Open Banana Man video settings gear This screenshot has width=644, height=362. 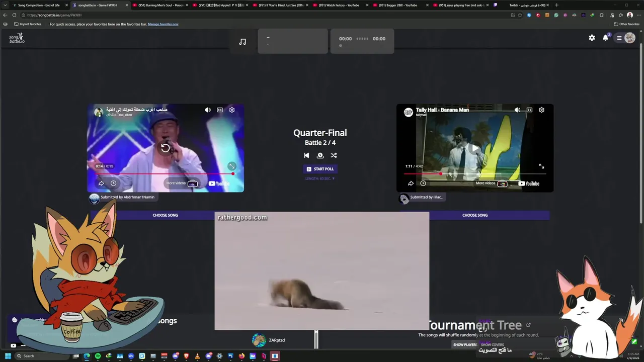(x=541, y=110)
